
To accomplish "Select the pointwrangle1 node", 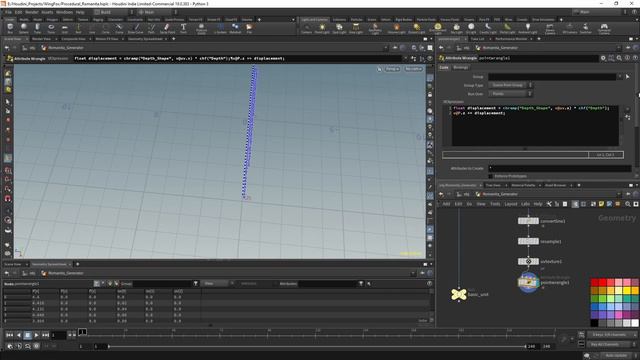I will click(528, 282).
